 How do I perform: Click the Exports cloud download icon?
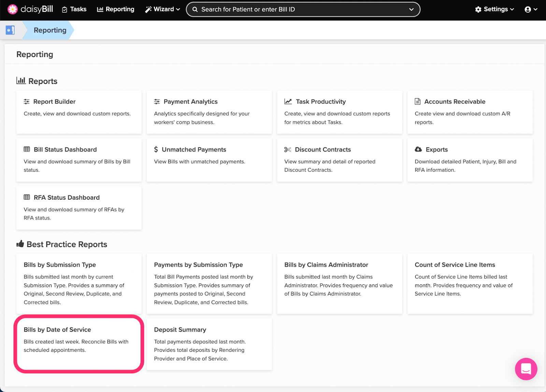[418, 149]
